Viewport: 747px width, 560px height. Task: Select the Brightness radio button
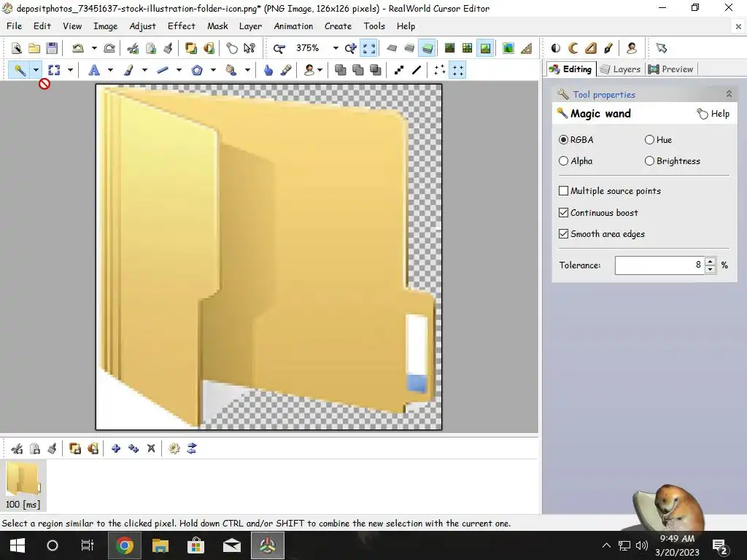pos(649,161)
